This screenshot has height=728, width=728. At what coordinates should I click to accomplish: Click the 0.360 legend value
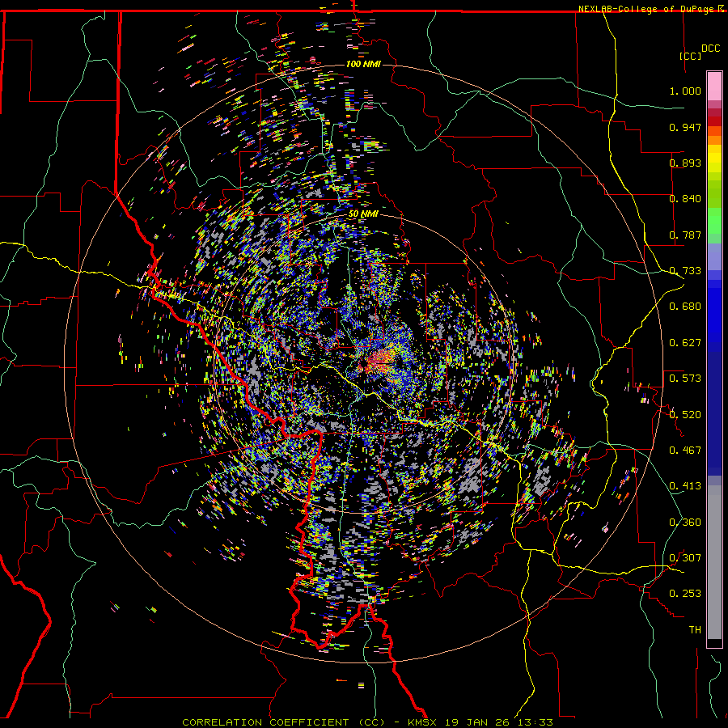pos(685,523)
